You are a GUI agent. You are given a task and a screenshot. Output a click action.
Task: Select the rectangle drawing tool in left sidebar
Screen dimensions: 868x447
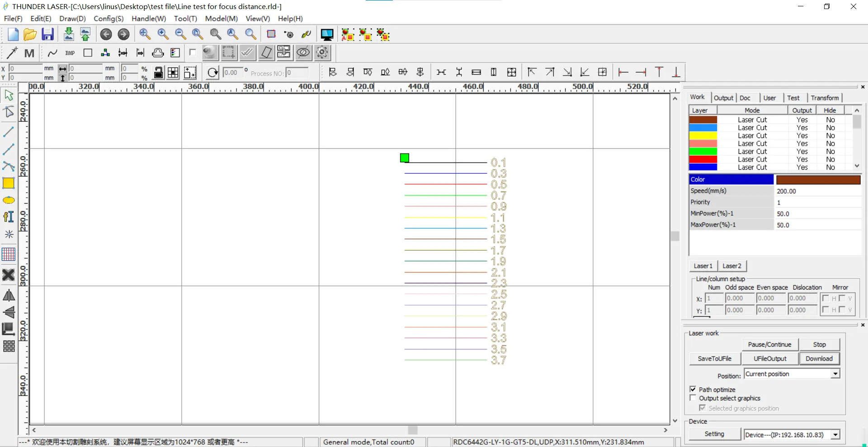[9, 183]
